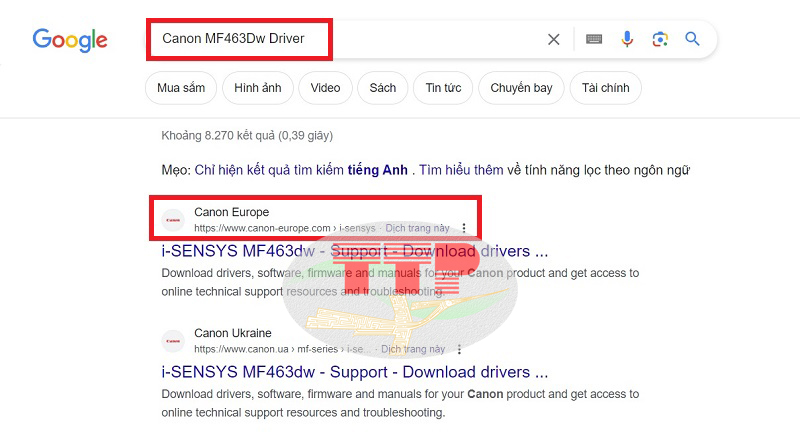Select the Hình ảnh filter tab

pos(258,88)
